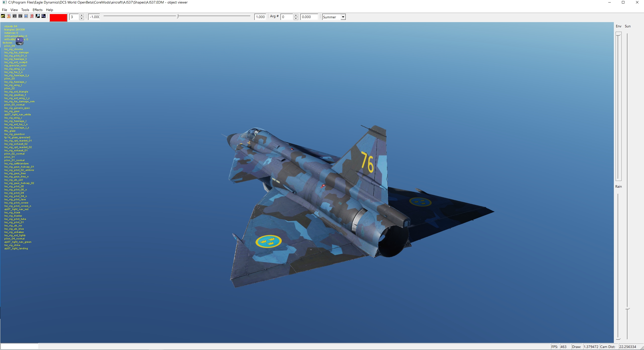644x350 pixels.
Task: Click the floating purple overlay widget icon
Action: 19,41
